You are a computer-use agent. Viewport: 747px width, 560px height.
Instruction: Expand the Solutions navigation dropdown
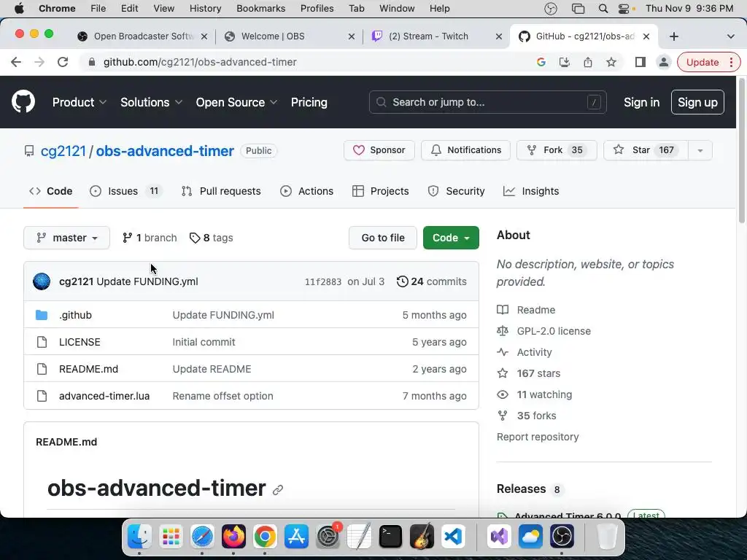coord(151,102)
